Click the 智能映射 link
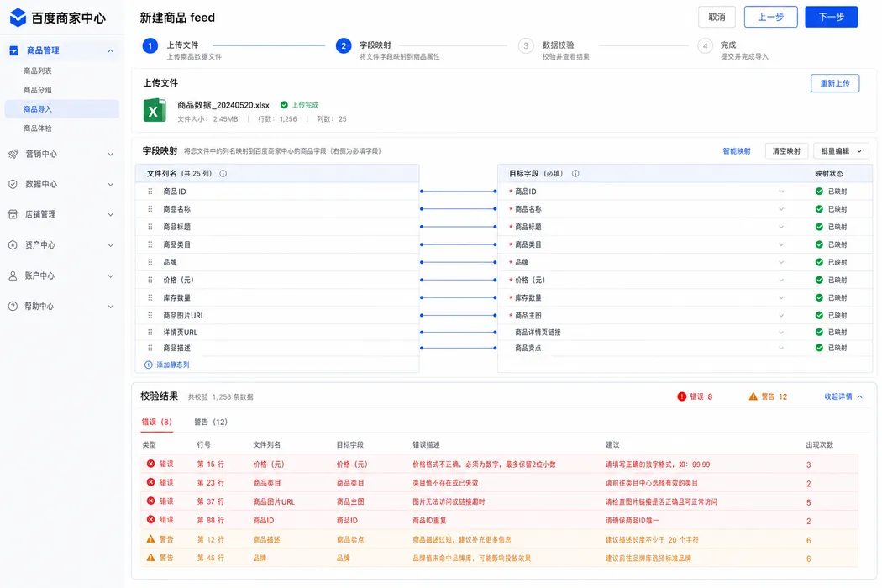Viewport: 882px width, 588px height. 737,151
